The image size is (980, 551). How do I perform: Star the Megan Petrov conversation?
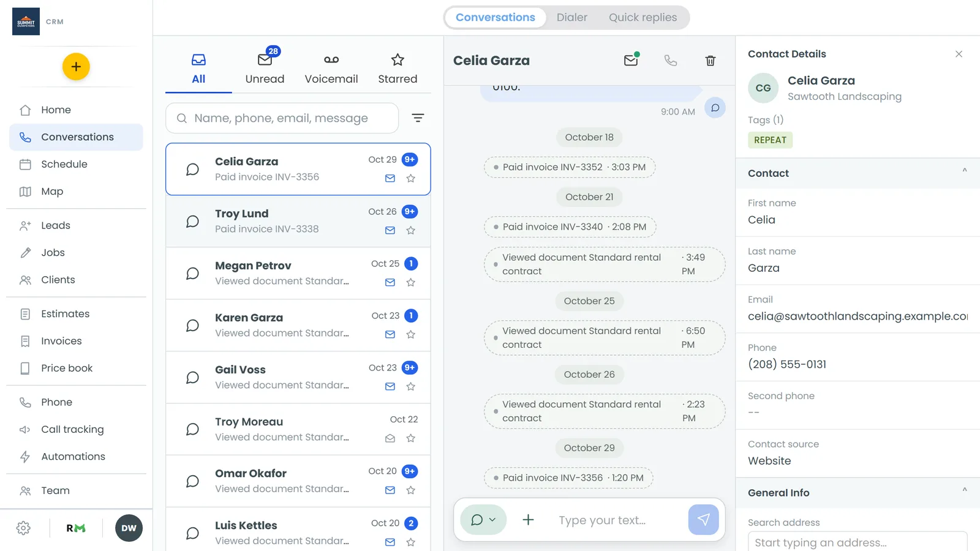[x=411, y=282]
